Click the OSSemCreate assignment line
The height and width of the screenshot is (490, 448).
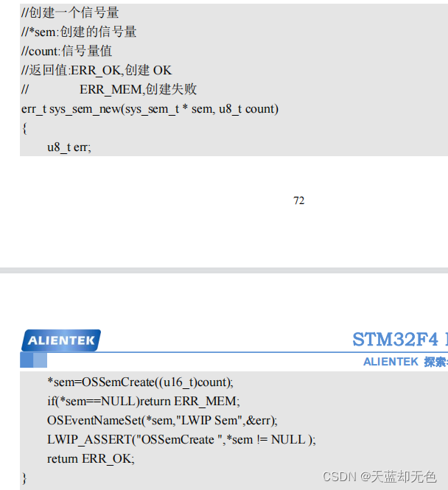point(140,382)
